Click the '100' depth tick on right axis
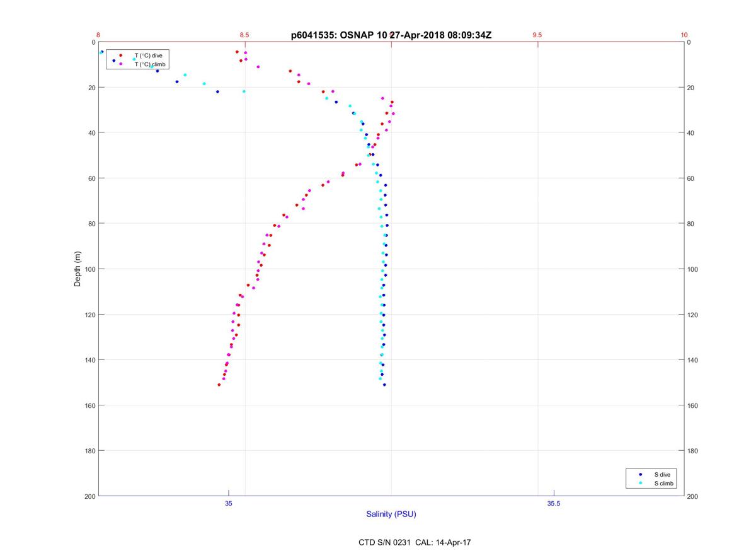 (x=692, y=269)
